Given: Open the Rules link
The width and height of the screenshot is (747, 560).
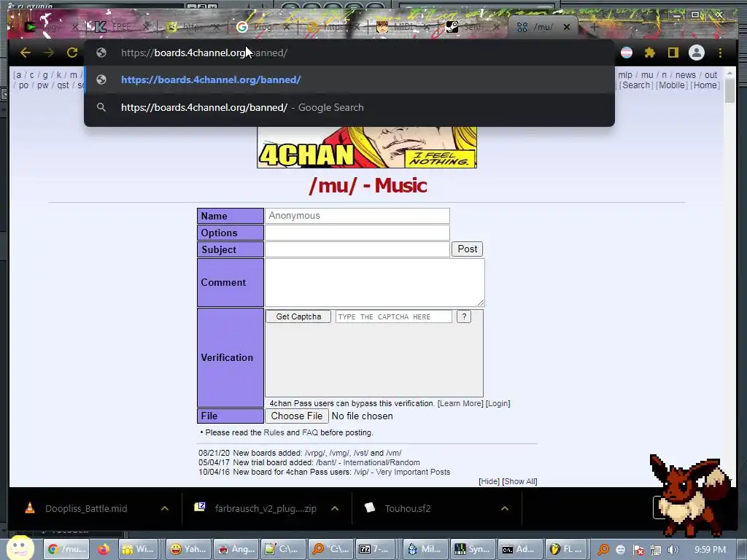Looking at the screenshot, I should click(x=274, y=432).
